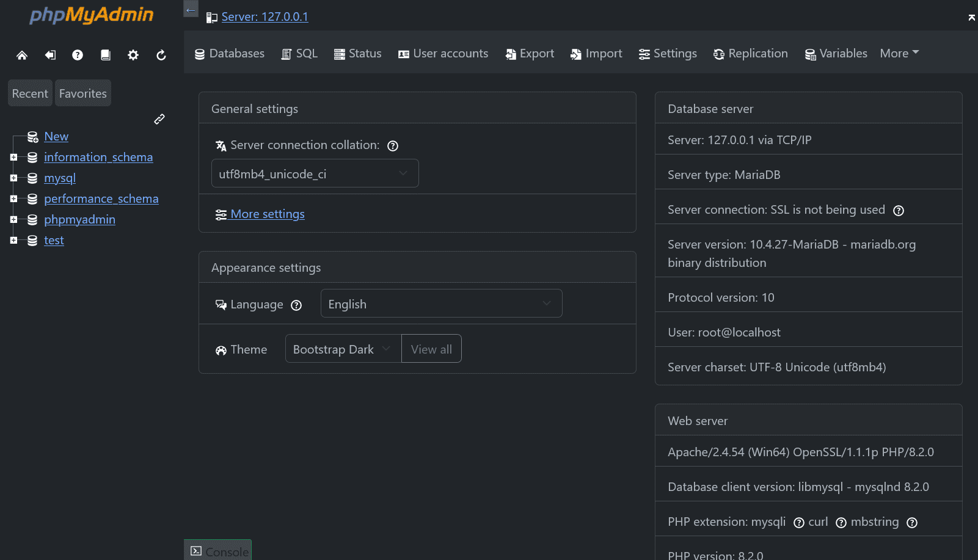The height and width of the screenshot is (560, 978).
Task: Click the link-with-main-panel chain icon
Action: pyautogui.click(x=159, y=119)
